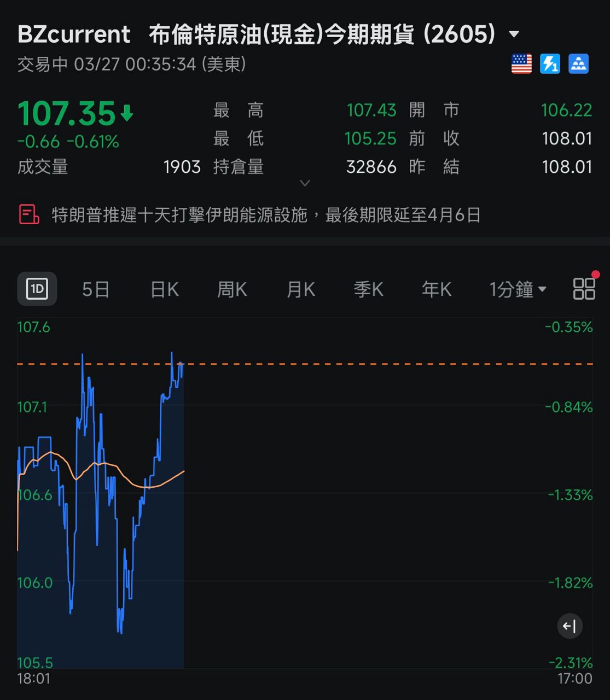Switch to the 年K chart
Image resolution: width=610 pixels, height=700 pixels.
click(437, 289)
